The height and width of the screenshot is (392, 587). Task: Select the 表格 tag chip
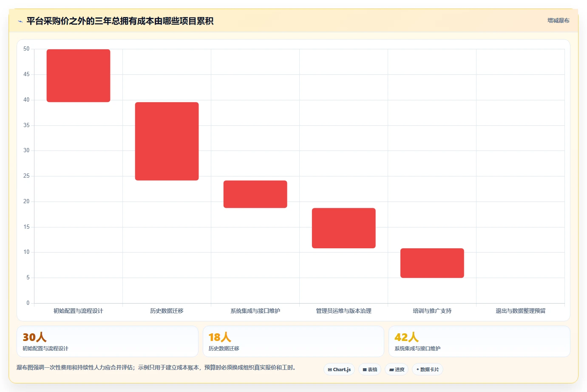click(370, 369)
